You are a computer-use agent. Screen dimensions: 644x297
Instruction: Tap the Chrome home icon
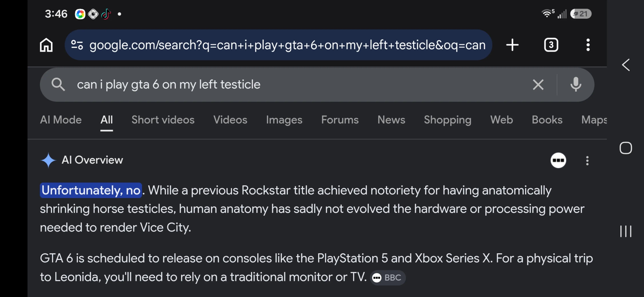pos(46,45)
